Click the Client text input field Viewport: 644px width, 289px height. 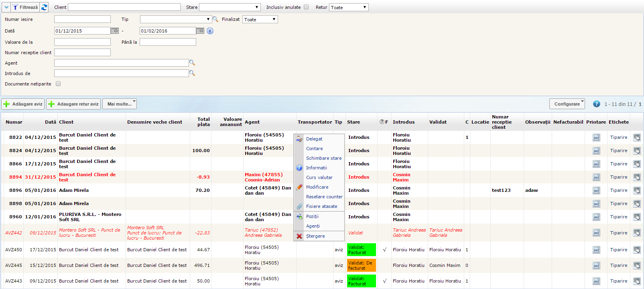point(124,7)
